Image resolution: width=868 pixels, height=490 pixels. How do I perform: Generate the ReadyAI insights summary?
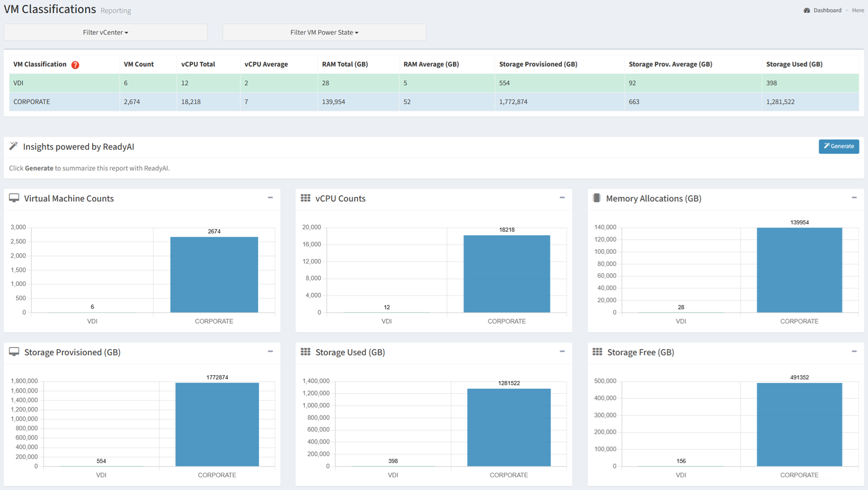click(839, 146)
